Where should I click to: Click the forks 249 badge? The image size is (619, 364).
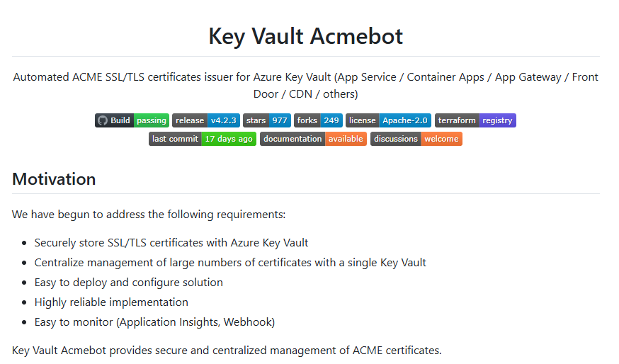click(318, 120)
